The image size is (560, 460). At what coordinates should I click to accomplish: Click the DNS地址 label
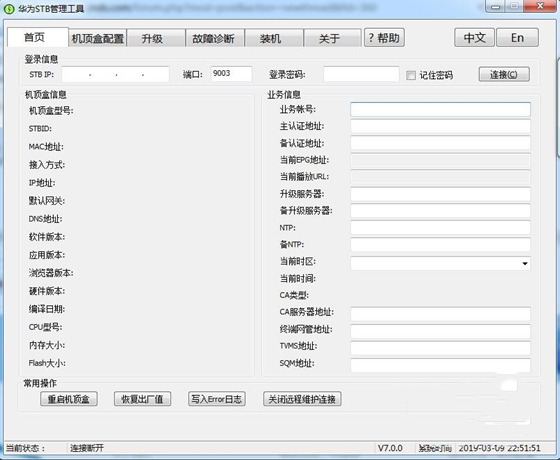[45, 219]
